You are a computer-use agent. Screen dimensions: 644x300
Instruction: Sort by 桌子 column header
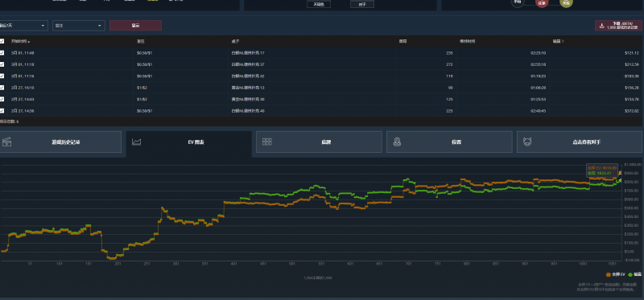pos(235,42)
